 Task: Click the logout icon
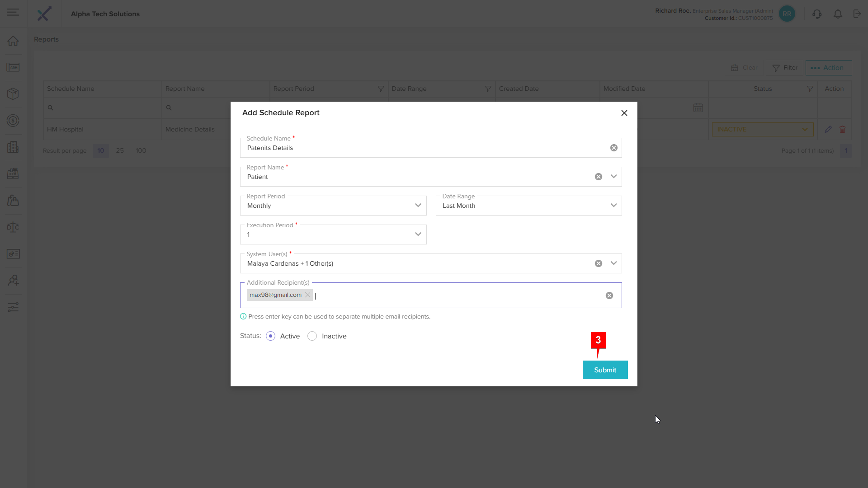pyautogui.click(x=857, y=14)
